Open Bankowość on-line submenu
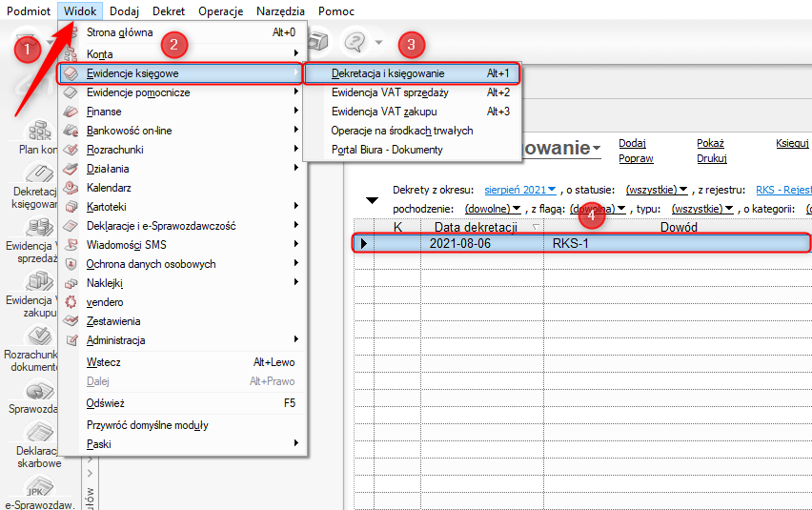This screenshot has width=812, height=510. click(182, 131)
